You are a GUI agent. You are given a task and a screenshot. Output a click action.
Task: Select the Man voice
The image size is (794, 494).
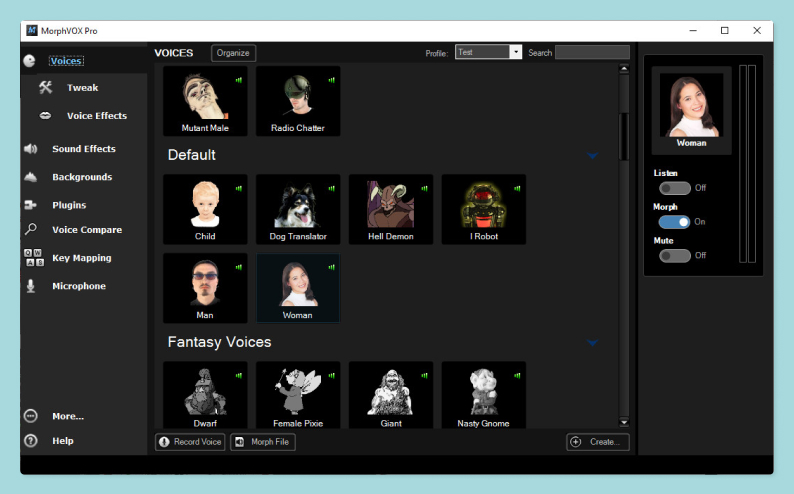tap(205, 288)
